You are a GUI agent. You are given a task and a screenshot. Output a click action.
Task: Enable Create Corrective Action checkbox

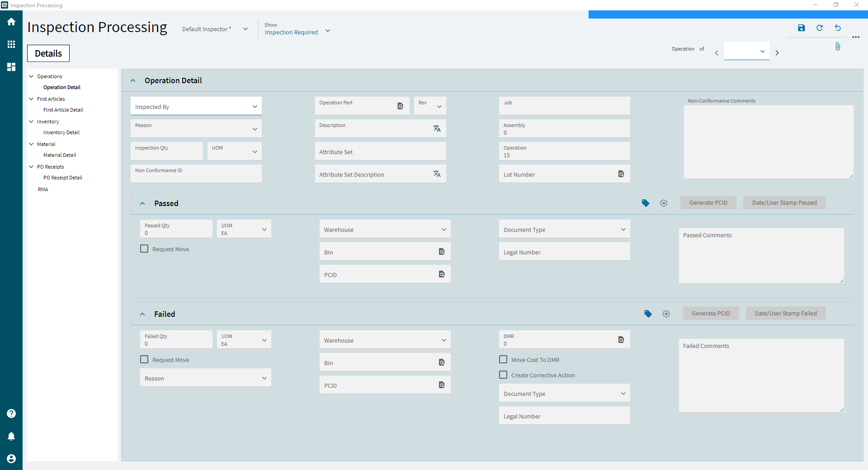503,375
